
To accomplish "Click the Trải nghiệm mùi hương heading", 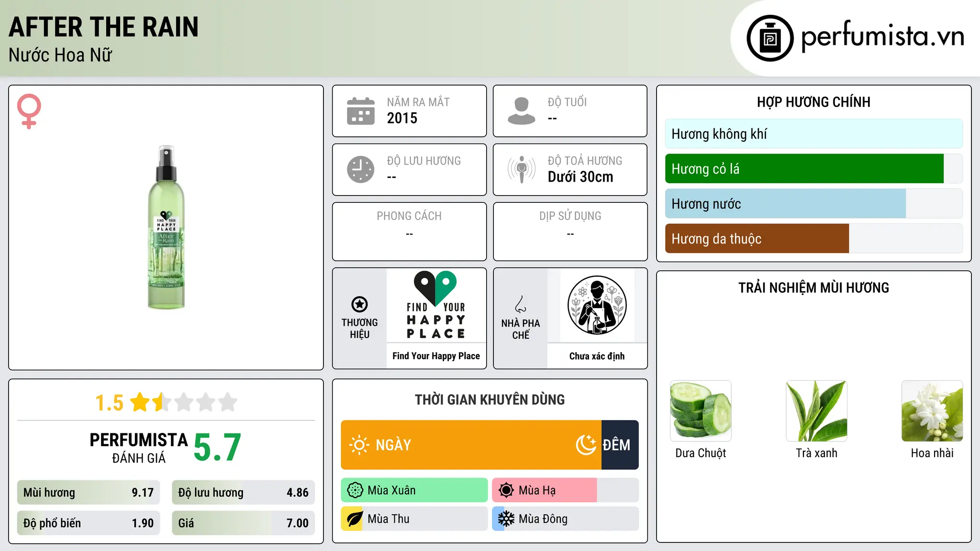I will [813, 287].
